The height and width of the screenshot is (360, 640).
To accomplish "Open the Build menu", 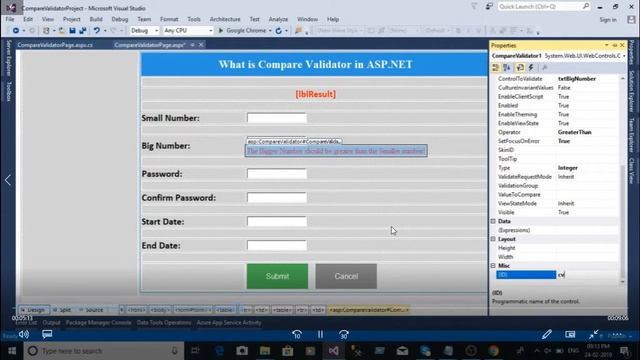I will [x=96, y=19].
